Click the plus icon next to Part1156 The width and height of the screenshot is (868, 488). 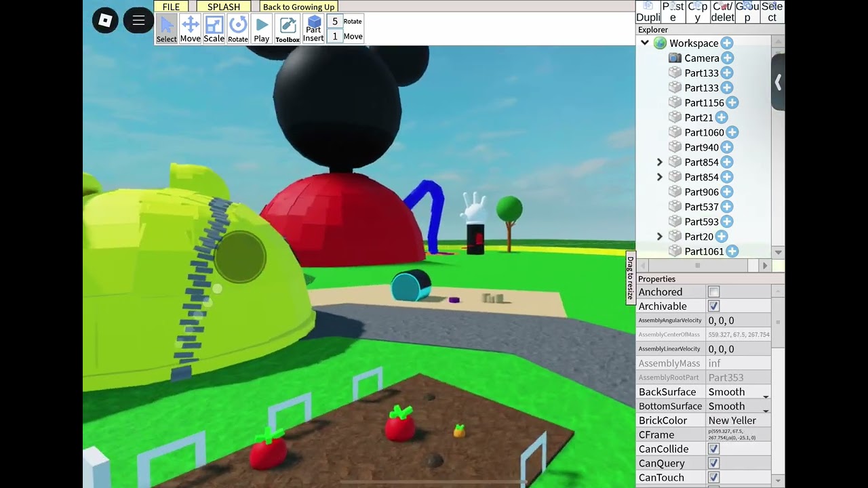click(732, 102)
